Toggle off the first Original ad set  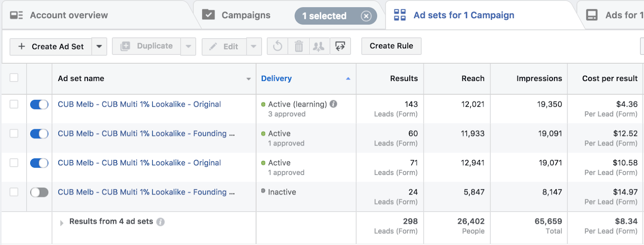39,104
